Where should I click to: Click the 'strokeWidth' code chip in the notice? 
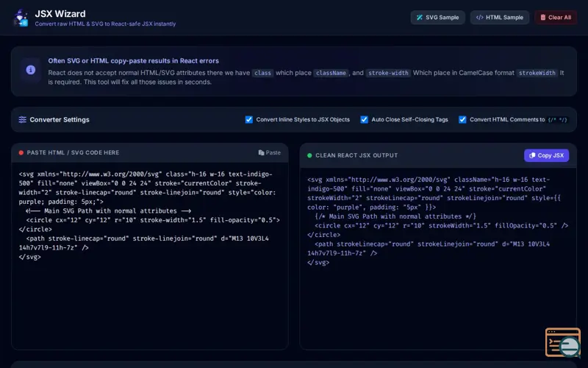[x=537, y=73]
